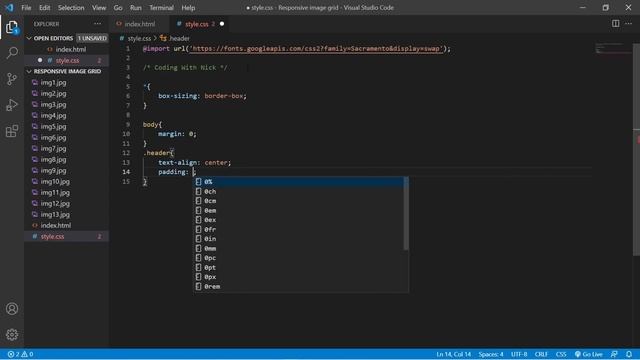Click the notifications bell in status bar
Screen dimensions: 640x360
coord(629,354)
